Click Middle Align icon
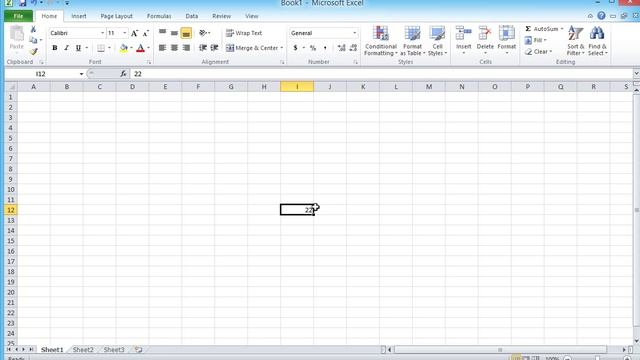 tap(174, 33)
